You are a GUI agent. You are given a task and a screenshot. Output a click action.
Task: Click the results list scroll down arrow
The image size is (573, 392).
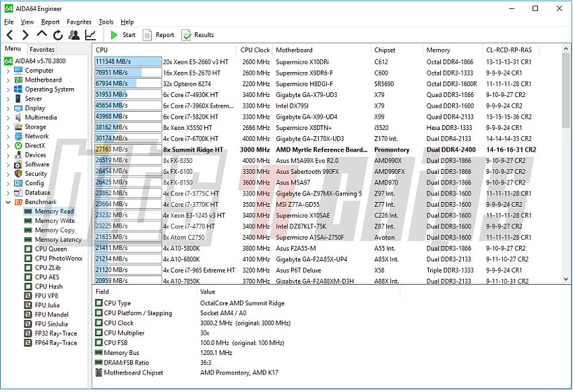tap(566, 280)
